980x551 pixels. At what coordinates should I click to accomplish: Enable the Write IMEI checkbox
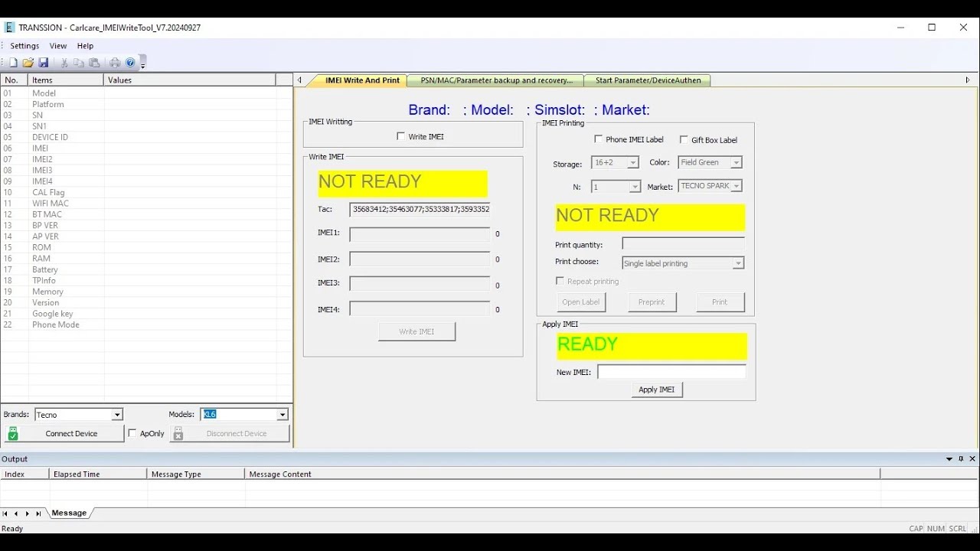coord(400,136)
